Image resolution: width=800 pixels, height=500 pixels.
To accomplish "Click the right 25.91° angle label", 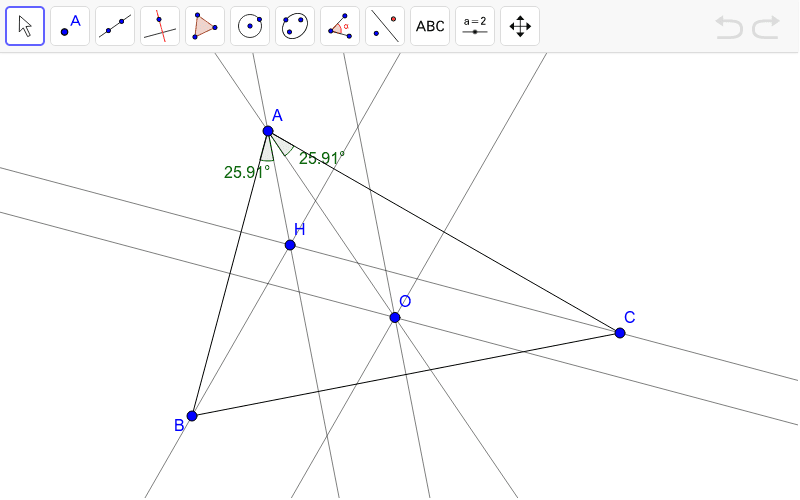I will tap(322, 158).
